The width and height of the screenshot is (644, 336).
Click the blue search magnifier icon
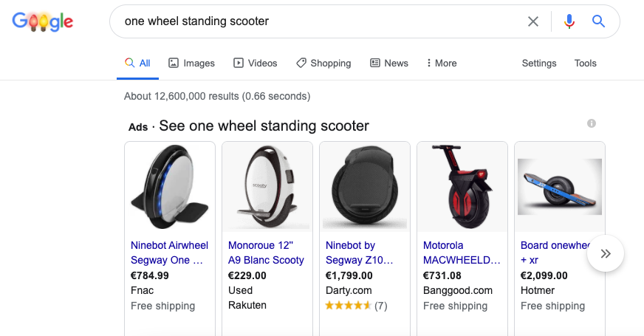pyautogui.click(x=599, y=21)
